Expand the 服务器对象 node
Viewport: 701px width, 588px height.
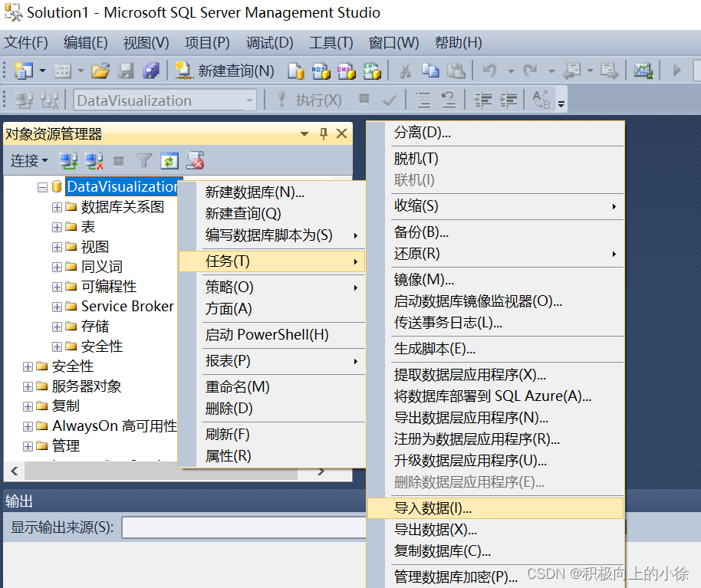click(28, 386)
